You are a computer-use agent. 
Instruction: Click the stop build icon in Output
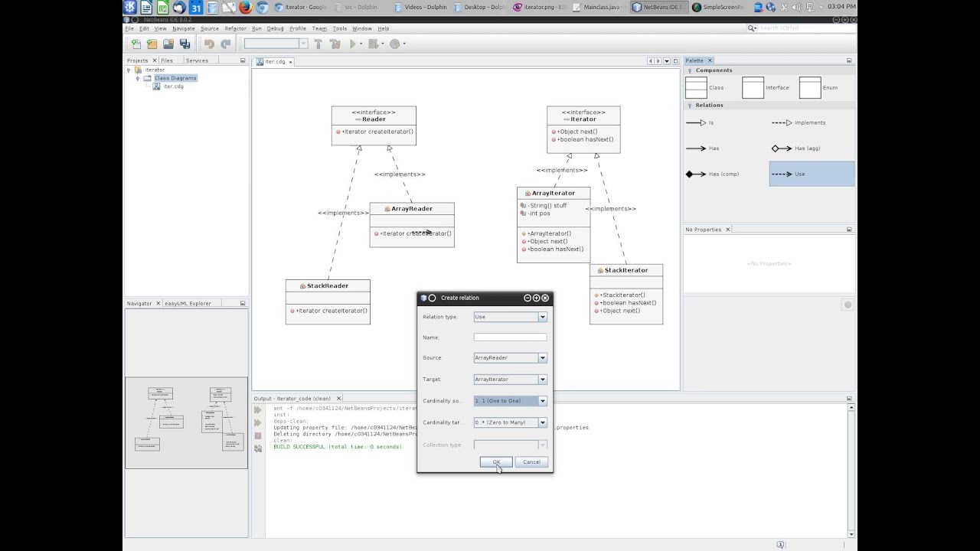click(x=258, y=435)
